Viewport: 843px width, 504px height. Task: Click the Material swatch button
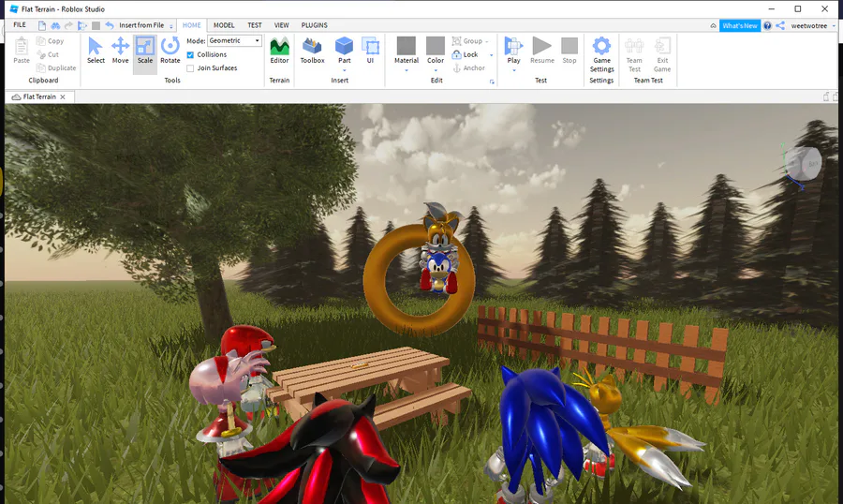[x=406, y=50]
